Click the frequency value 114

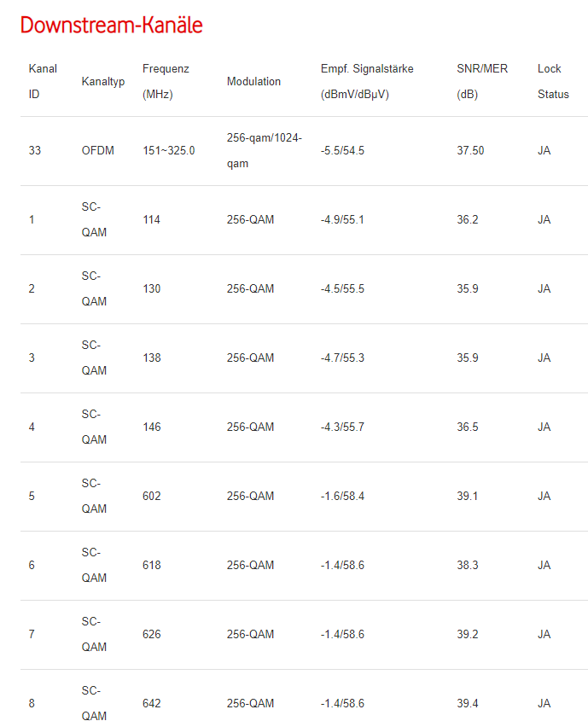[x=151, y=220]
